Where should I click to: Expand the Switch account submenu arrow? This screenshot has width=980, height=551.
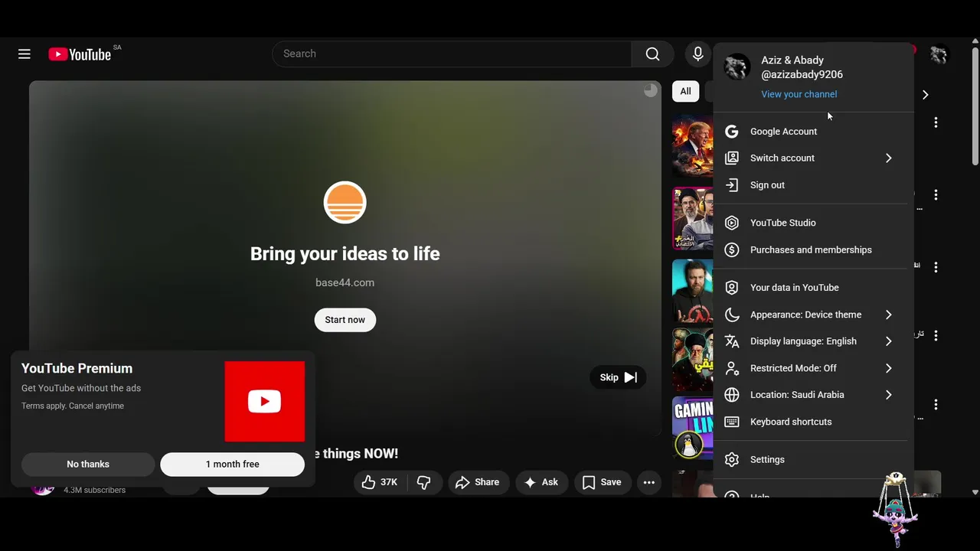[x=888, y=158]
